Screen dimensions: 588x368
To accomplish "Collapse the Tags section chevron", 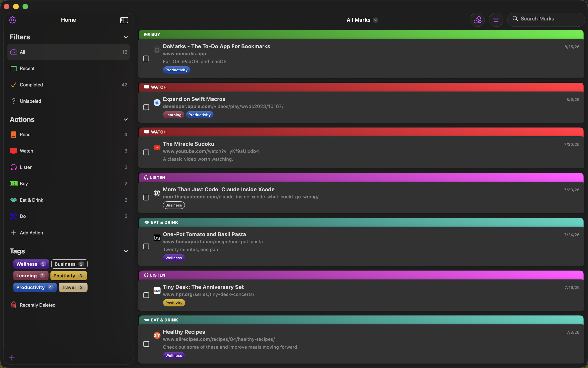I will point(126,251).
